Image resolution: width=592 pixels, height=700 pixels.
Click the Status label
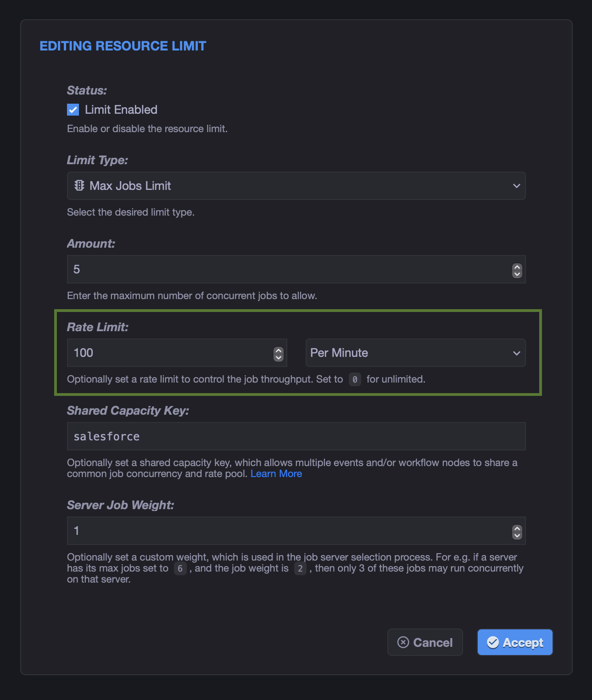click(x=87, y=90)
